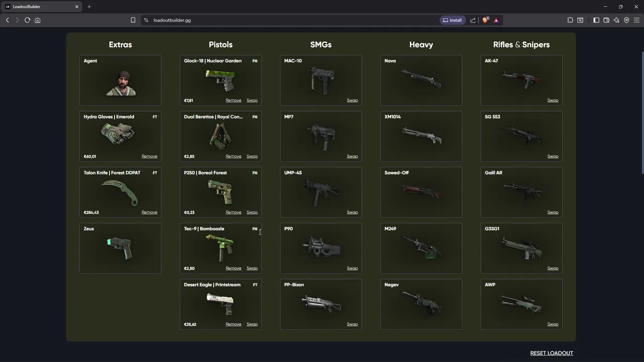Open the share icon in address bar
The image size is (644, 362).
click(473, 20)
